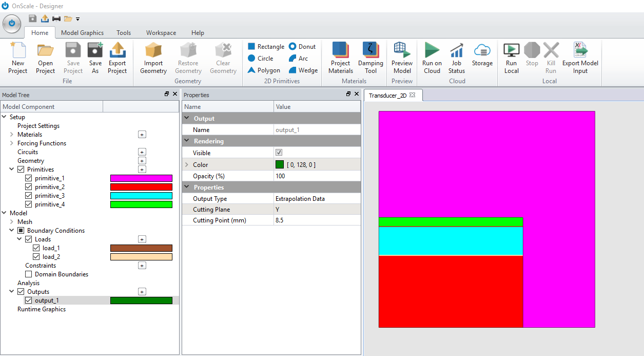
Task: Float the Model Tree panel
Action: 167,95
